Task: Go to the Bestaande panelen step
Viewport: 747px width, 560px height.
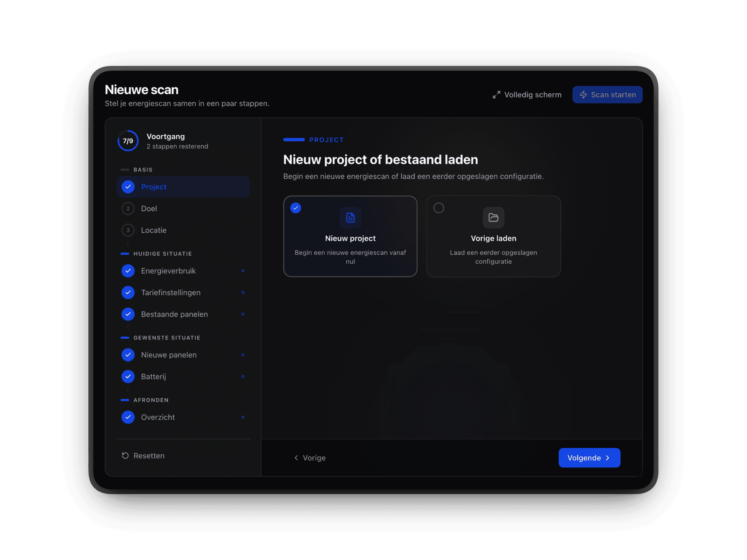Action: click(174, 314)
